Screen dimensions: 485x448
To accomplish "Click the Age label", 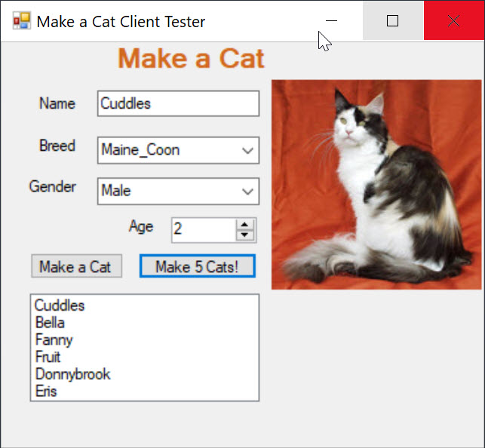I will click(x=141, y=226).
